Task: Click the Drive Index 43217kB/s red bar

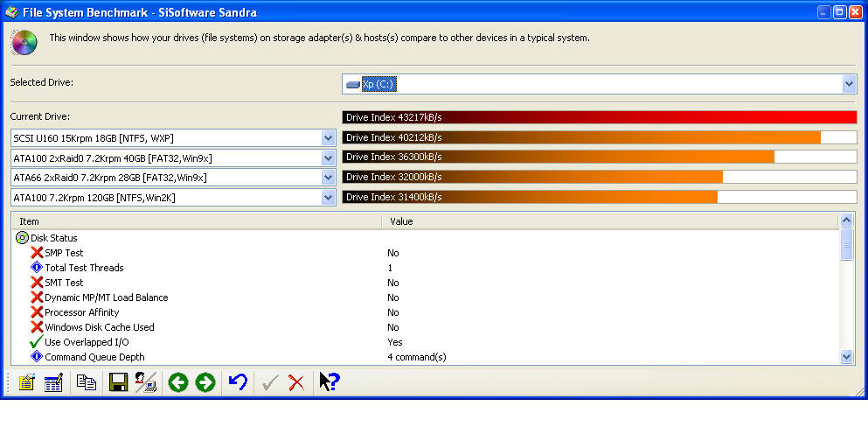Action: tap(600, 117)
